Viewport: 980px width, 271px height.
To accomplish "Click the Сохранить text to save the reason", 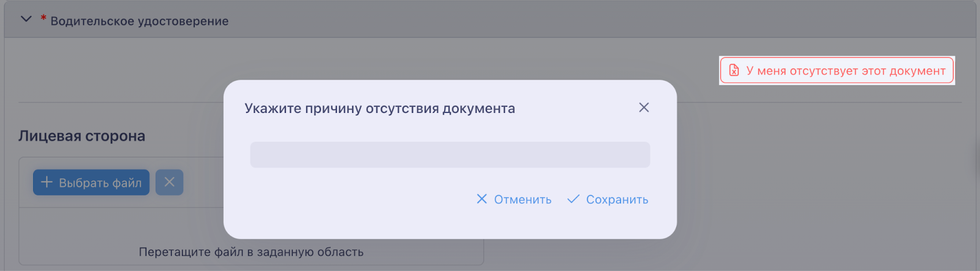I will click(617, 200).
